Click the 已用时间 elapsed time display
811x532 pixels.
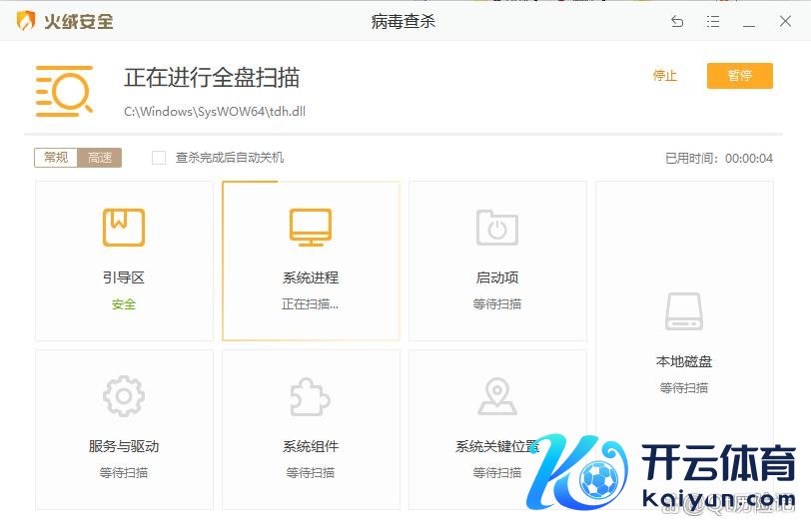pos(719,158)
